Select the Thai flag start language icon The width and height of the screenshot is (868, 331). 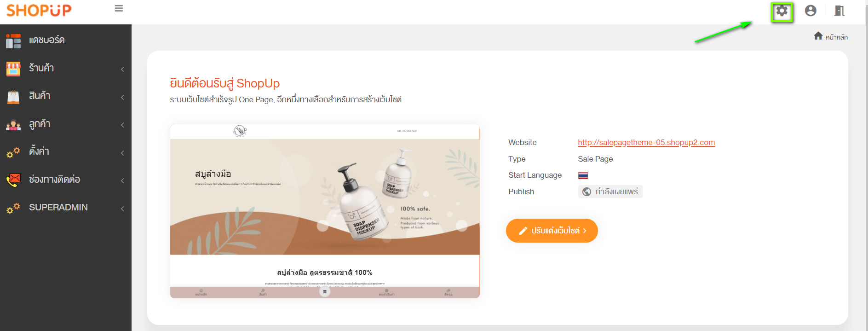(x=583, y=175)
